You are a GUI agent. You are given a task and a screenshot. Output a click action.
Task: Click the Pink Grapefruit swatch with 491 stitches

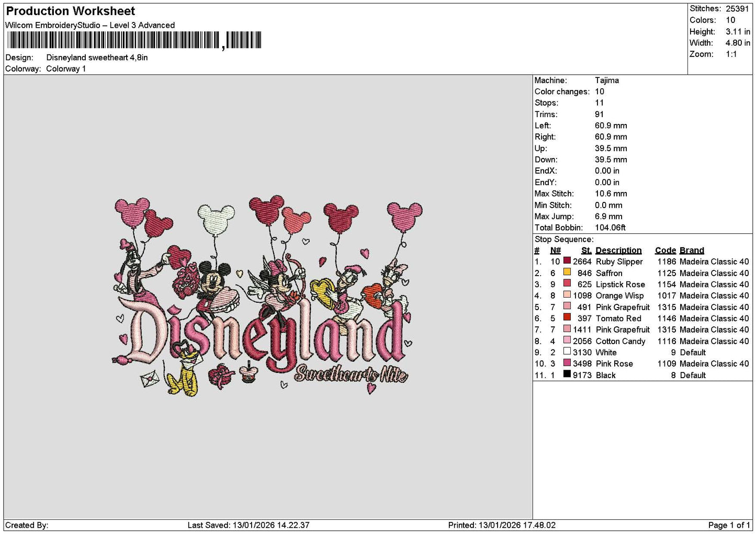point(567,306)
